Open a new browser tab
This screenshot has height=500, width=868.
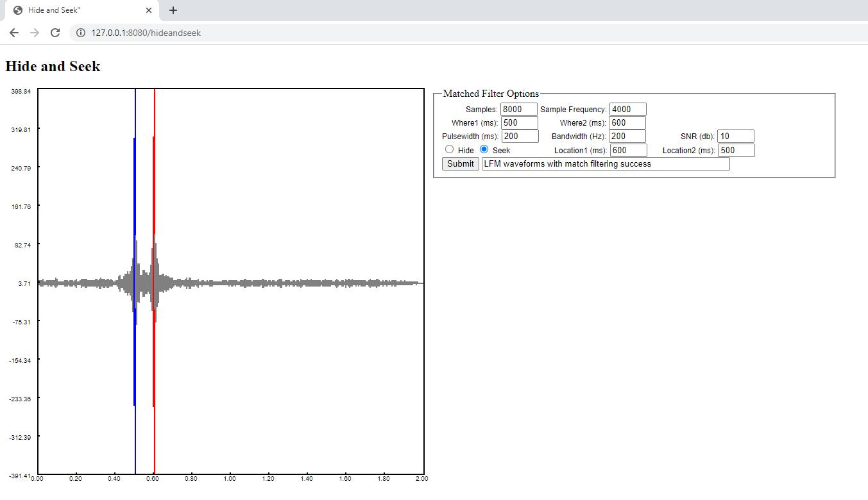pos(173,10)
